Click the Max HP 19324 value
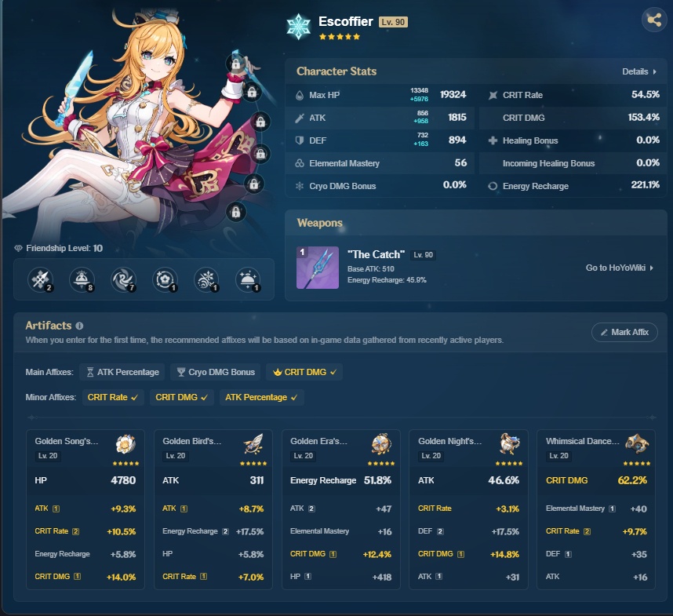 tap(453, 94)
